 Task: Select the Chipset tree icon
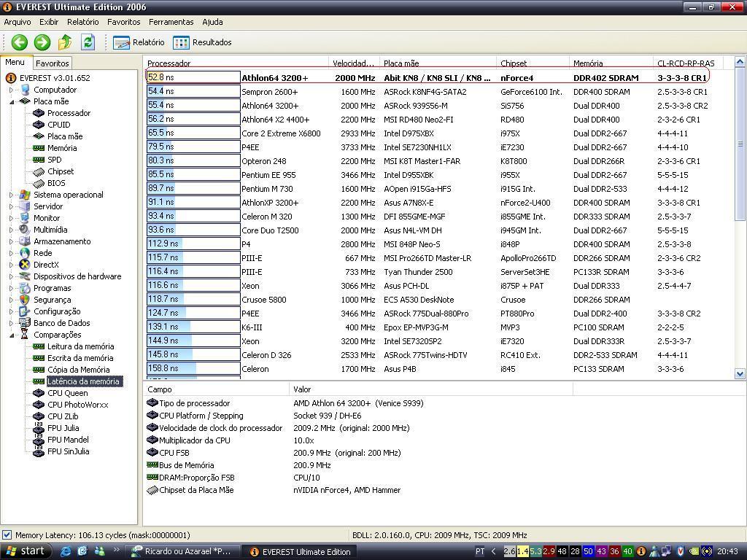coord(39,171)
